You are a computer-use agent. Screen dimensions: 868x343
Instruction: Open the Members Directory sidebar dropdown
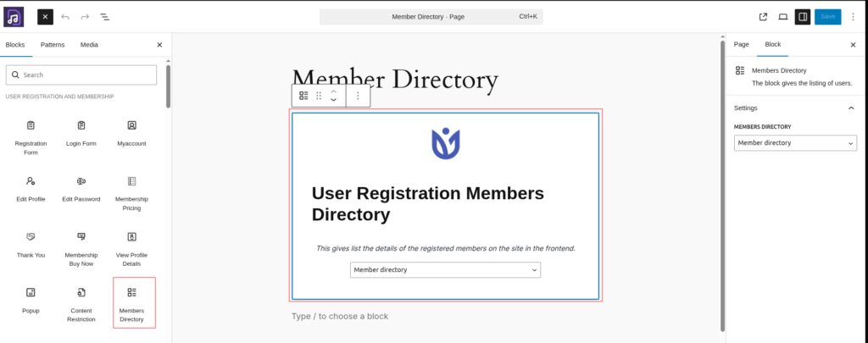[x=795, y=143]
